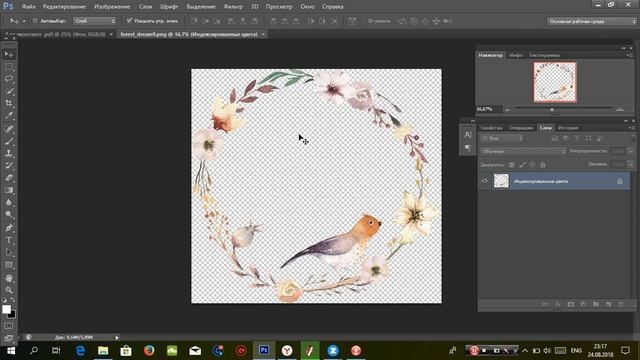Create a new group folder icon

[x=596, y=304]
